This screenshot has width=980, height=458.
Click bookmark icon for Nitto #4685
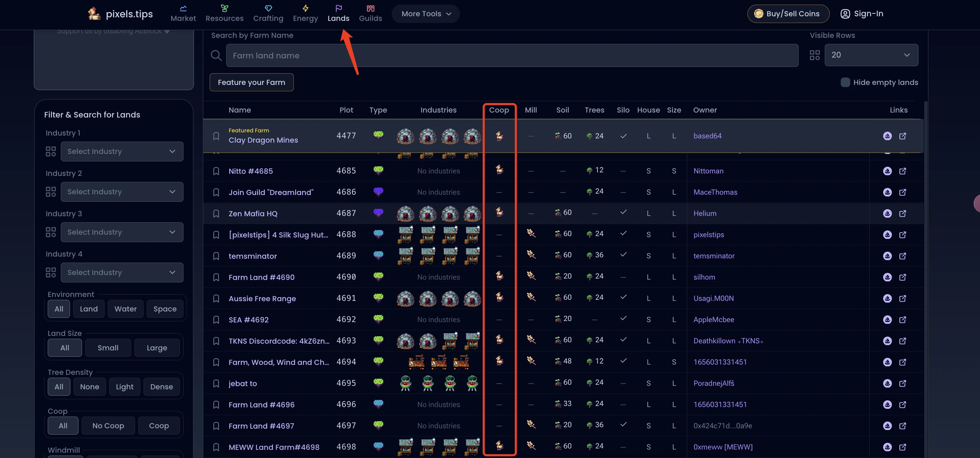[x=216, y=171]
